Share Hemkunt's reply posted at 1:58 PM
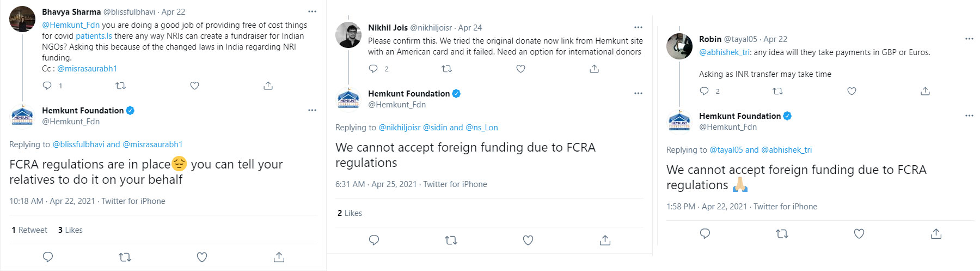This screenshot has height=271, width=980. coord(936,234)
